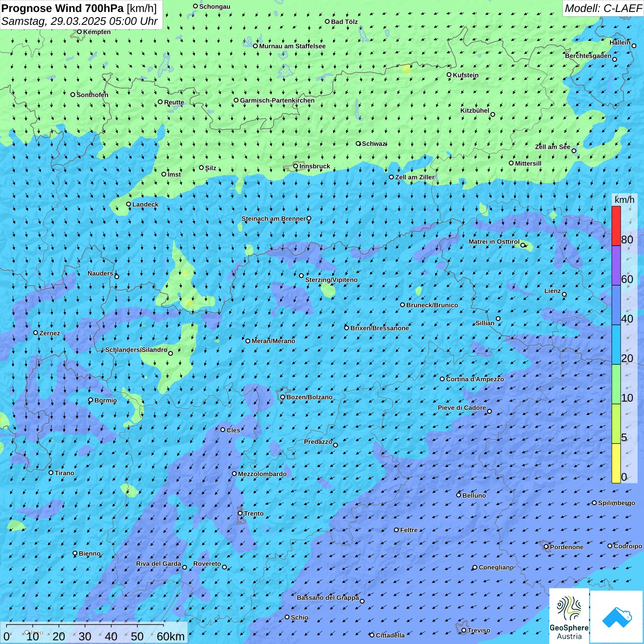Click the Bad Tölz city marker
The width and height of the screenshot is (644, 644).
tap(328, 22)
